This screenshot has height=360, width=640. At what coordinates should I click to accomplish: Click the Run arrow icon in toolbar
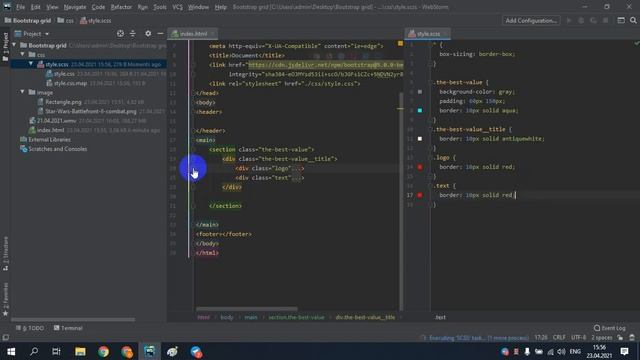[569, 20]
